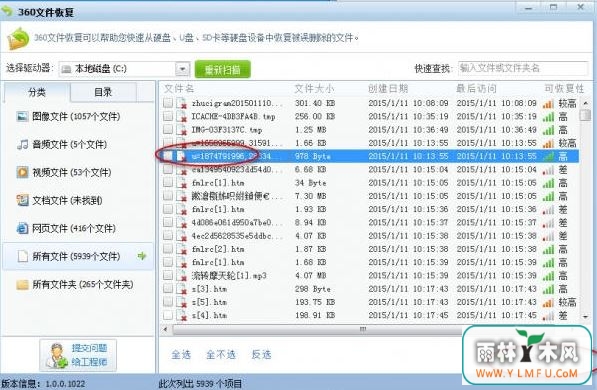Click the green folder recovery icon in banner
The width and height of the screenshot is (597, 390).
18,38
